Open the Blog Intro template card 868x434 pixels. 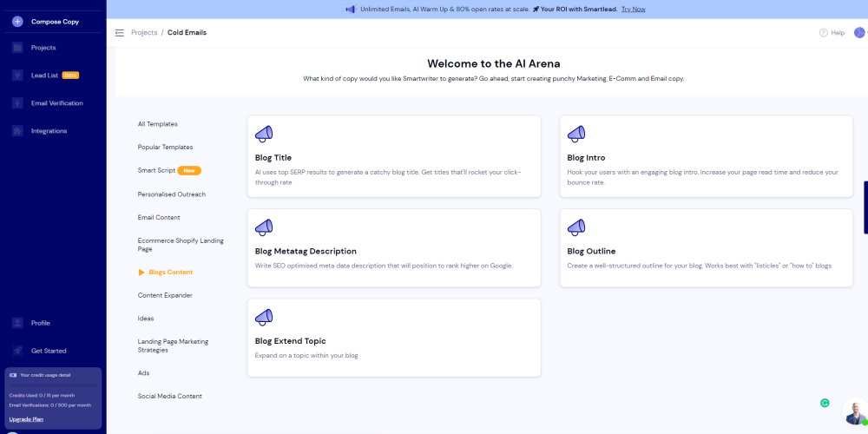706,155
